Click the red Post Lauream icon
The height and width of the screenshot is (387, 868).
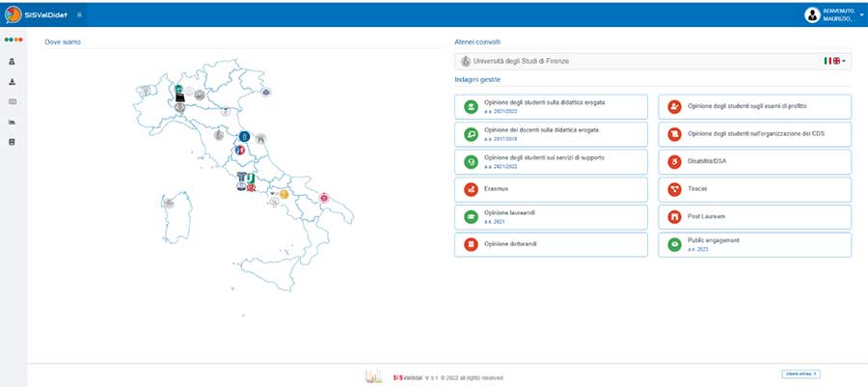(675, 217)
